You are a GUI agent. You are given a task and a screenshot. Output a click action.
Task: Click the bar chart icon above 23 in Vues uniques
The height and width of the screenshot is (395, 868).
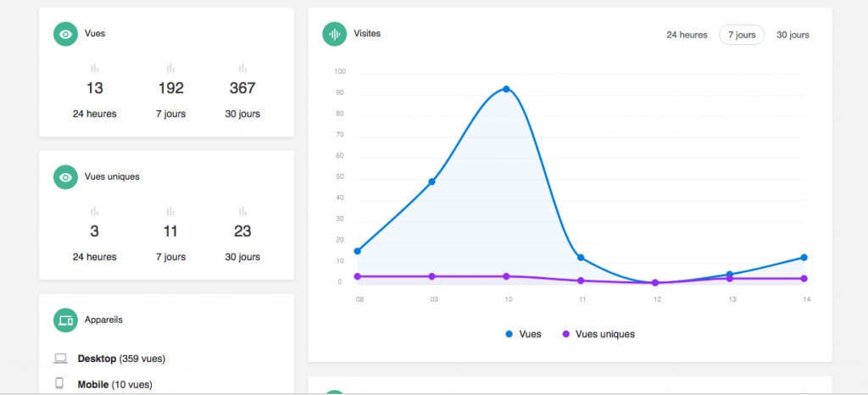(242, 211)
